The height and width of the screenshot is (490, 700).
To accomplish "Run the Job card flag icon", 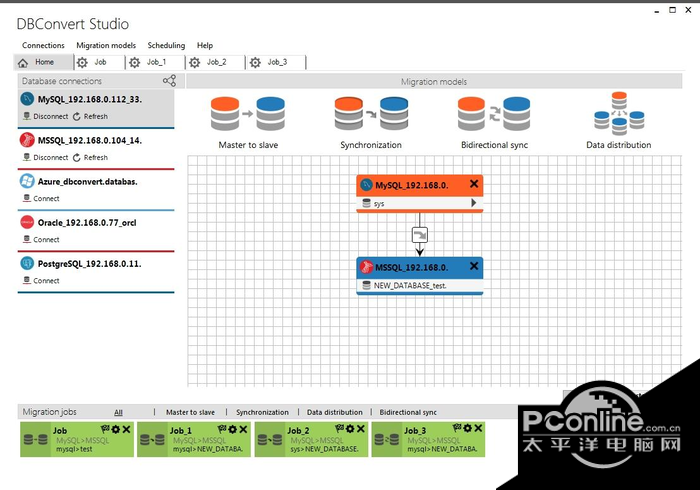I will 105,429.
